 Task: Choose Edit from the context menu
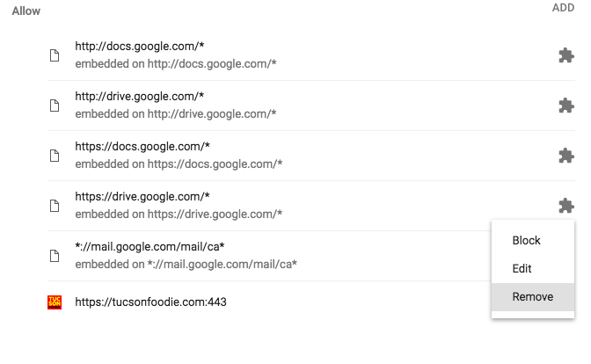[522, 269]
